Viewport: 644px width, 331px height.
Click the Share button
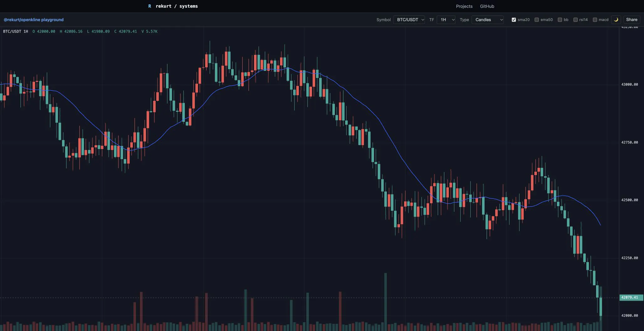pyautogui.click(x=631, y=20)
